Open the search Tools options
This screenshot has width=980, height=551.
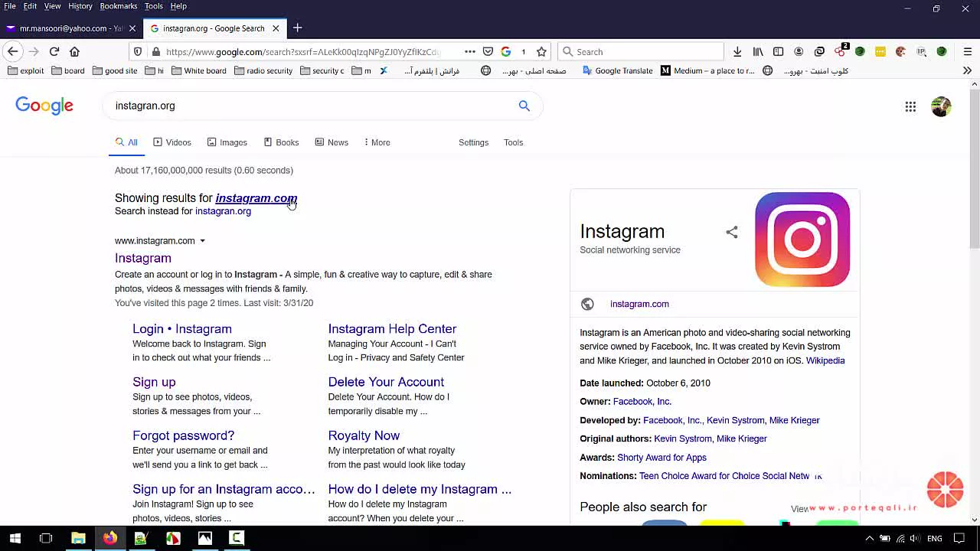(x=513, y=142)
